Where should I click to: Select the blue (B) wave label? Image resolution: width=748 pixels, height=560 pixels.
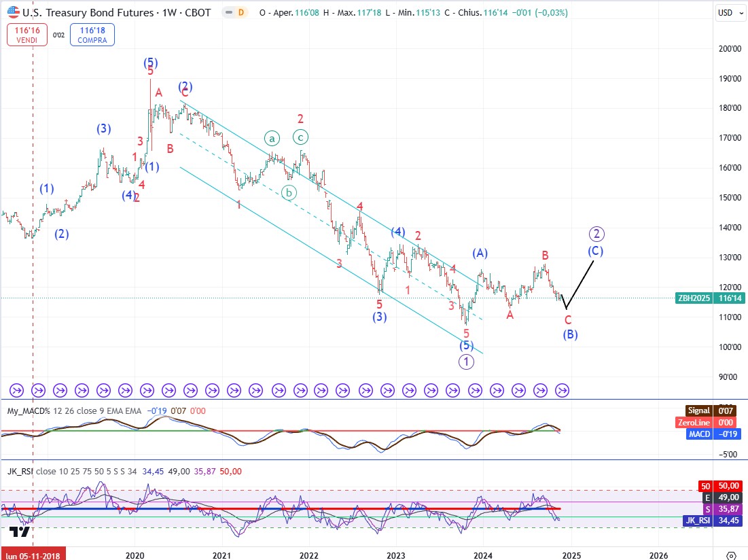570,334
